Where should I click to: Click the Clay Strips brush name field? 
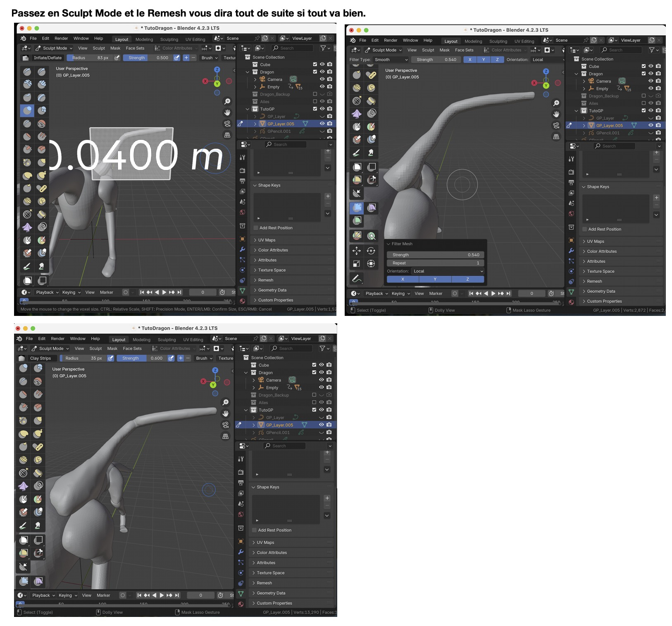point(41,358)
